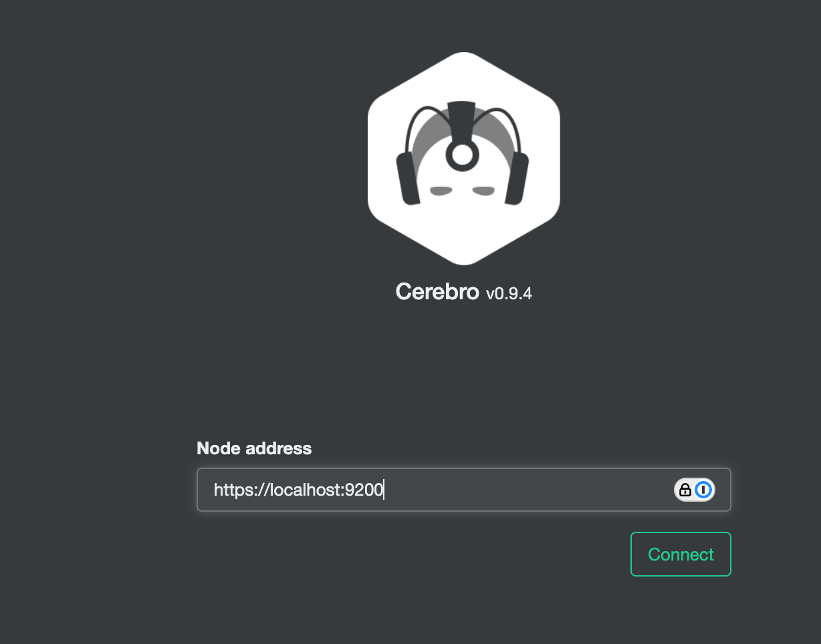Click the right eye of the logo face
821x644 pixels.
483,192
